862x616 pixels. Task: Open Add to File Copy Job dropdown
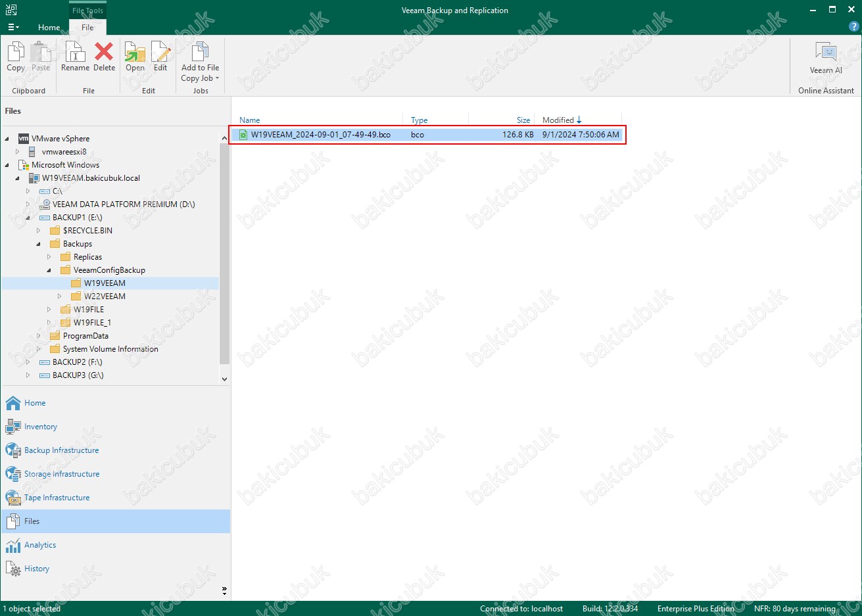pos(200,62)
